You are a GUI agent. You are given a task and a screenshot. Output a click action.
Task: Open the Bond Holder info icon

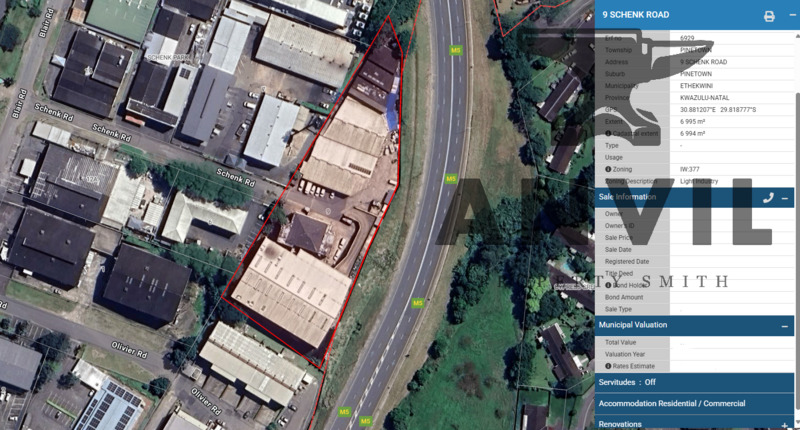[x=608, y=285]
